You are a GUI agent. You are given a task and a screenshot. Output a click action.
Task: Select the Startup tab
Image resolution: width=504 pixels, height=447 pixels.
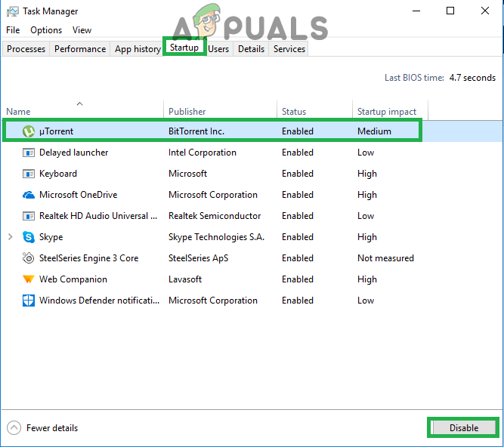point(184,48)
